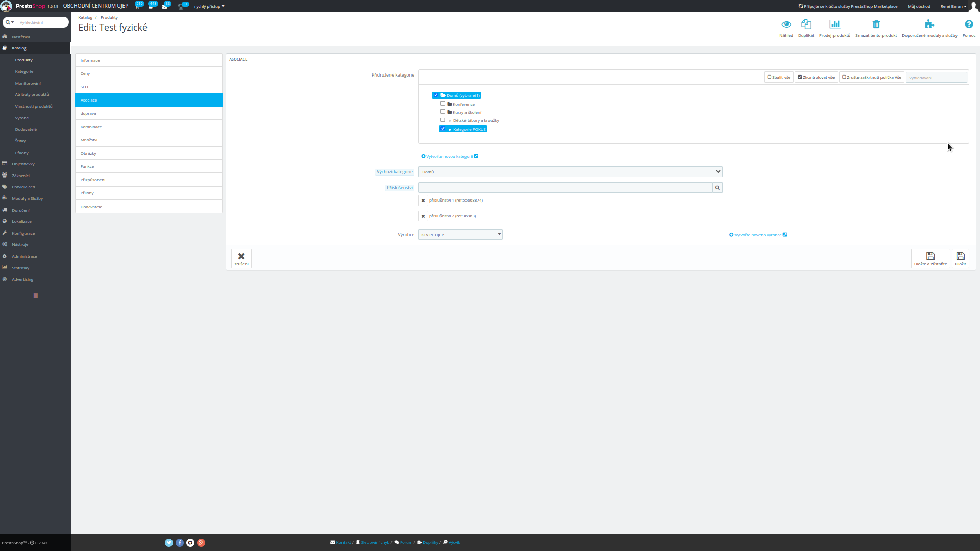
Task: Click the category tree search field
Action: (x=936, y=78)
